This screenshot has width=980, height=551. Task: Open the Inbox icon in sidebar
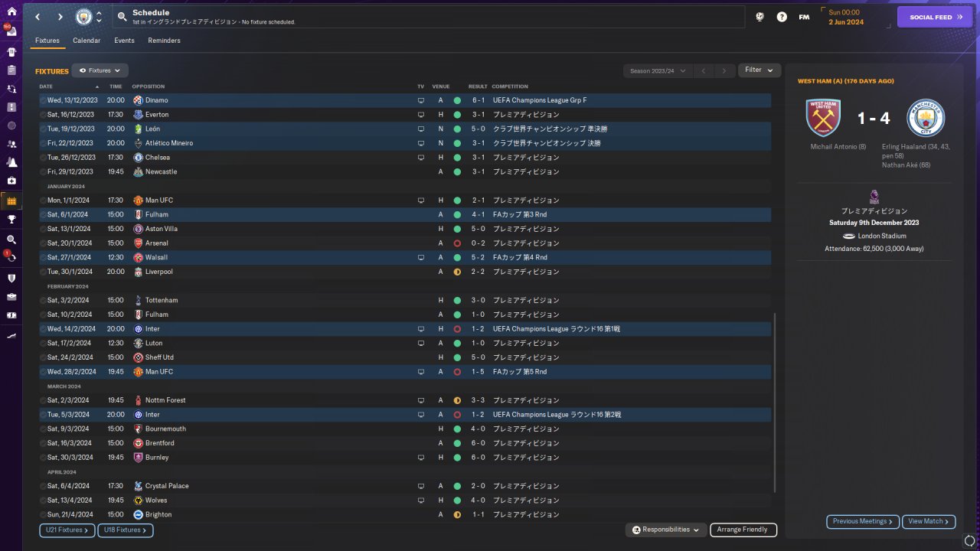11,31
